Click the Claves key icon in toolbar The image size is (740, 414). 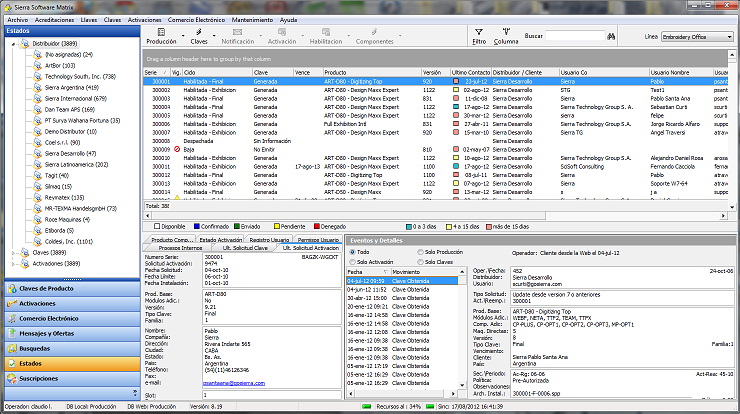coord(199,32)
